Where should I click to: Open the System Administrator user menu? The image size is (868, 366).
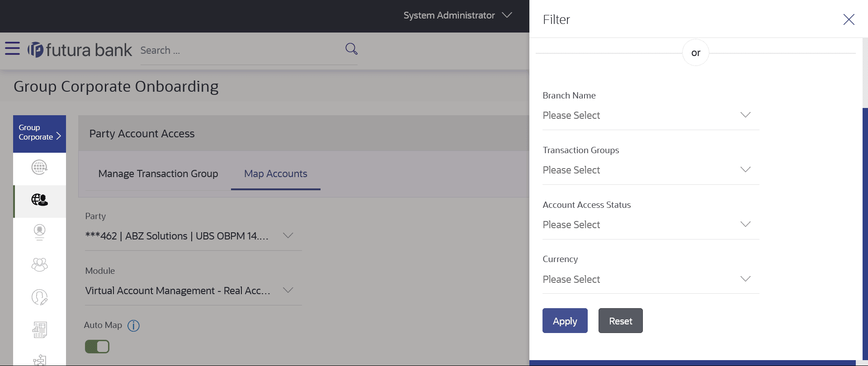tap(458, 15)
